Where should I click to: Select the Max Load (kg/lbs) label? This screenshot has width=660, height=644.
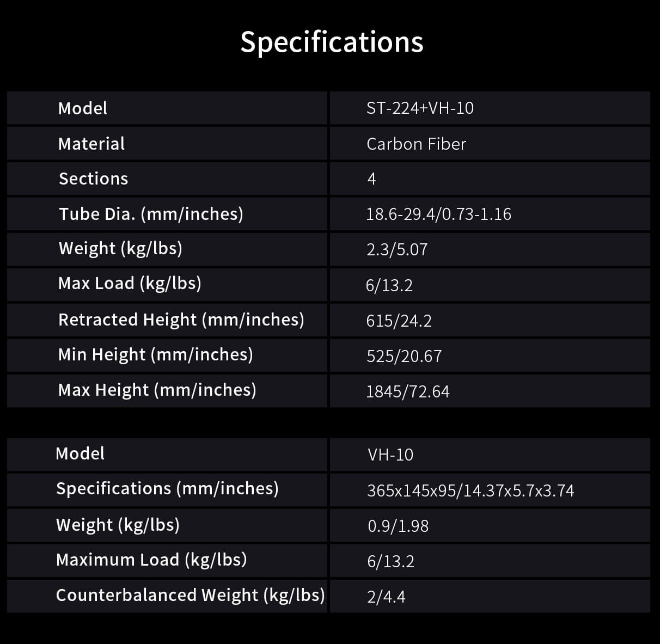tap(130, 284)
